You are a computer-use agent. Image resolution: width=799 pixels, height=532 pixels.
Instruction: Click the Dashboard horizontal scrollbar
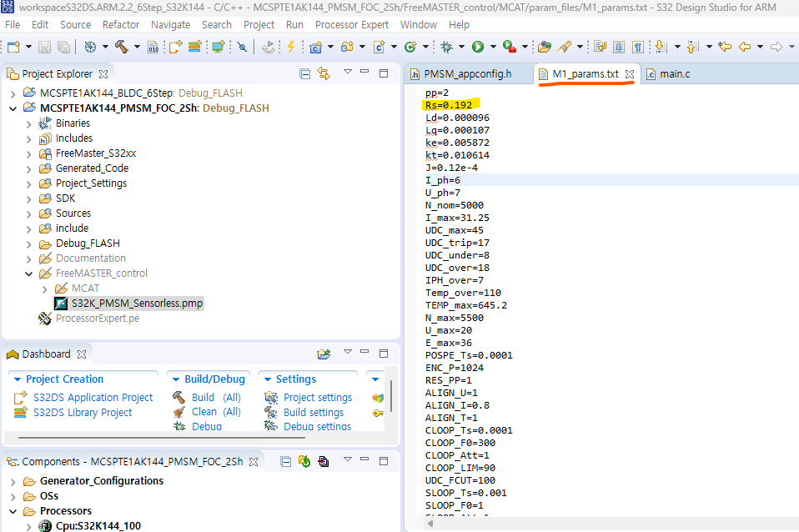point(162,437)
